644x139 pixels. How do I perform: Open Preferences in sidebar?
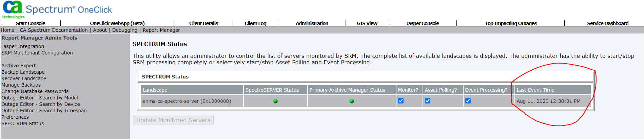pos(15,117)
